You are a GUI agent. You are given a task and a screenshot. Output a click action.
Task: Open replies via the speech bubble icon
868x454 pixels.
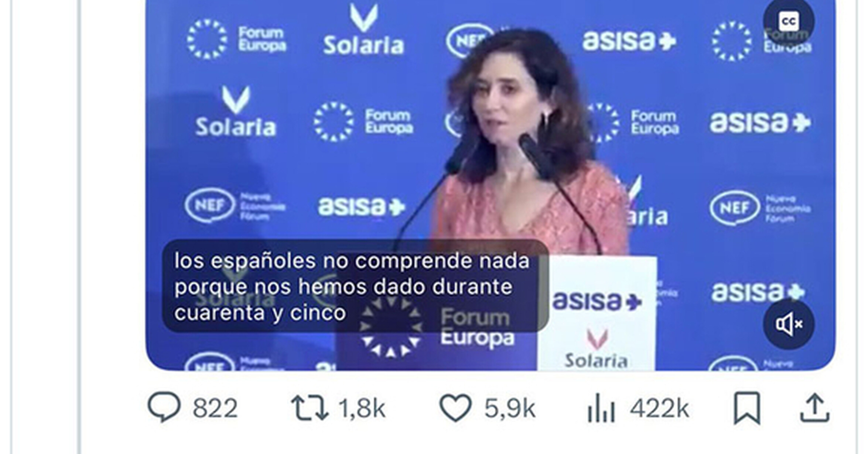click(164, 407)
